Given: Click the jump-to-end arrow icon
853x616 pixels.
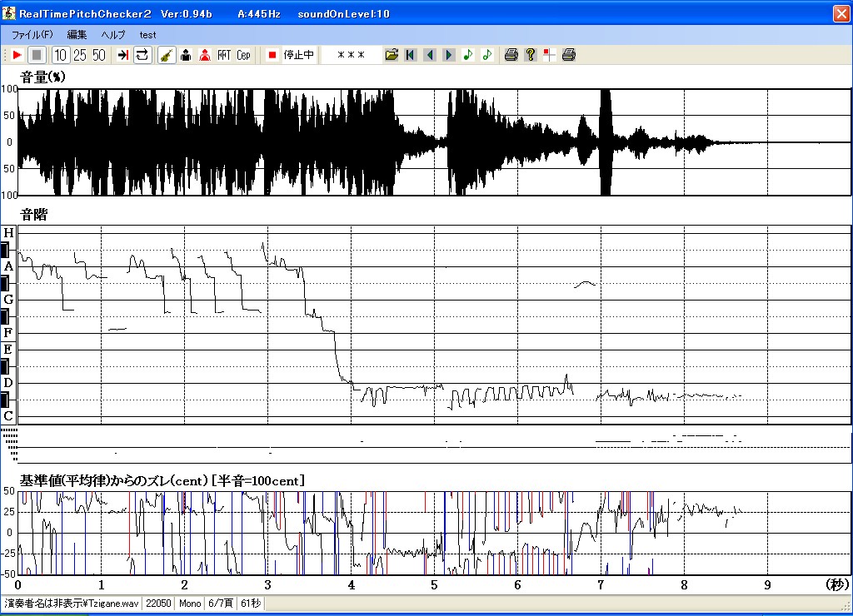Looking at the screenshot, I should tap(123, 55).
